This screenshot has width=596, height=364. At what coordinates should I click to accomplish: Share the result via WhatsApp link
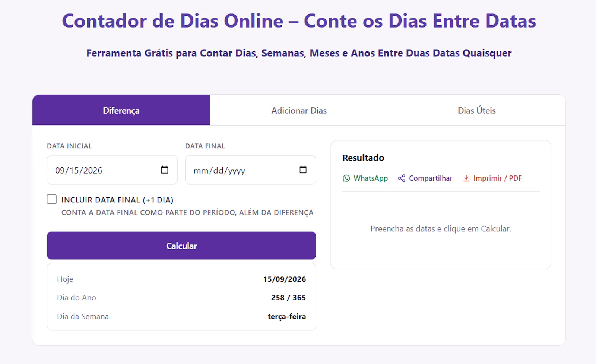pos(365,178)
